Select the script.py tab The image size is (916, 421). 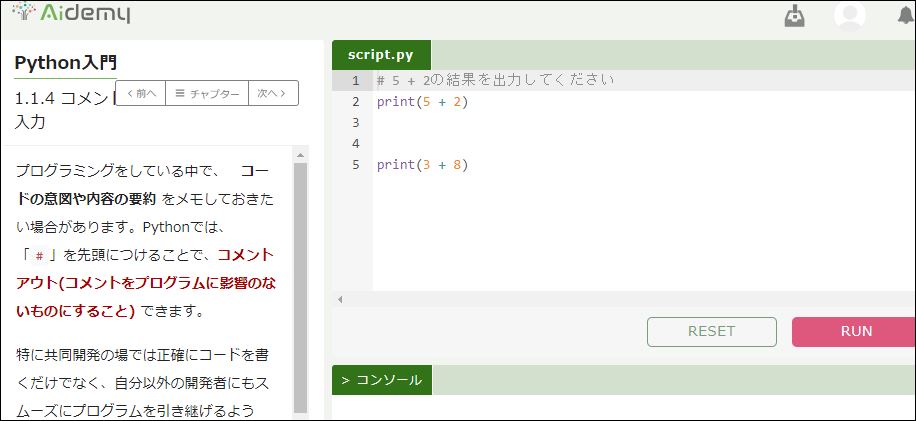[381, 55]
